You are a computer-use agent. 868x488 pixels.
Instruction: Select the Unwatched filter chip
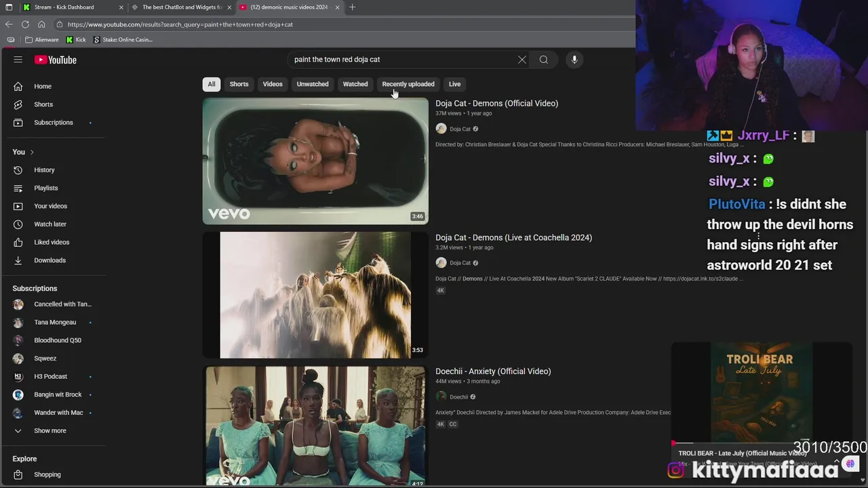pos(313,84)
